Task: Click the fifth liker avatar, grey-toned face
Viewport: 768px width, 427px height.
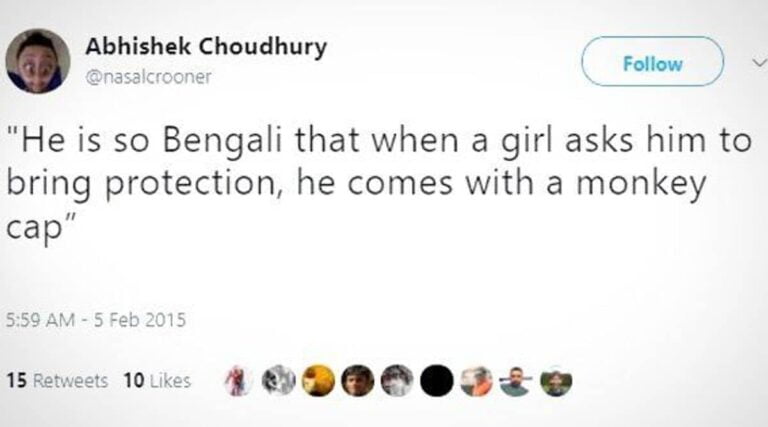Action: click(x=397, y=380)
